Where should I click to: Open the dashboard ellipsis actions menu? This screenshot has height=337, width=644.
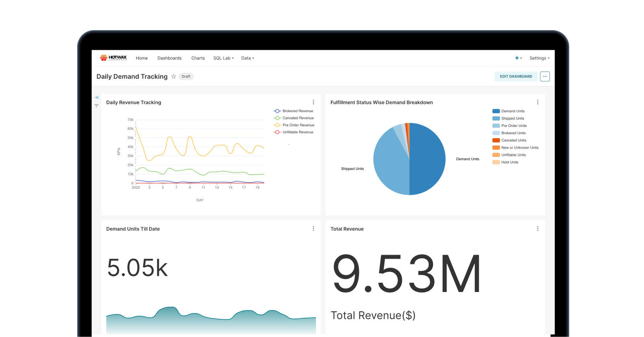[x=545, y=76]
